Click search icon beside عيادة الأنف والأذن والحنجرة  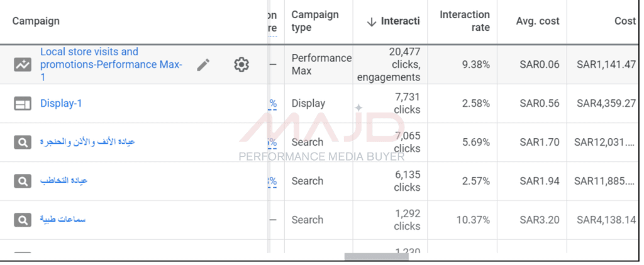tap(22, 143)
